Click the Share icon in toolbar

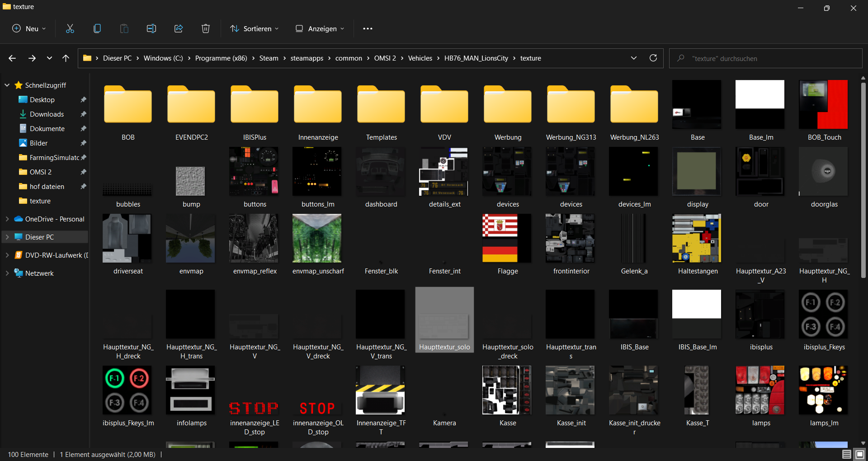[179, 28]
